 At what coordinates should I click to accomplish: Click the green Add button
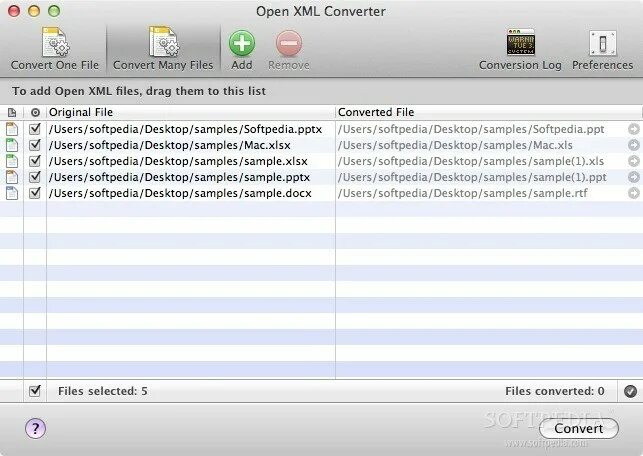coord(242,49)
